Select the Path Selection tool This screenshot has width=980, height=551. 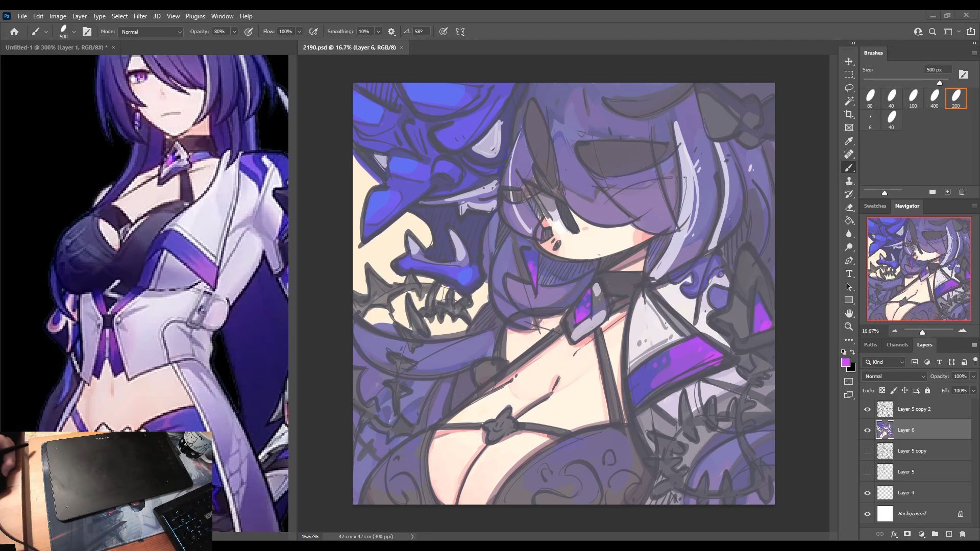[x=849, y=287]
